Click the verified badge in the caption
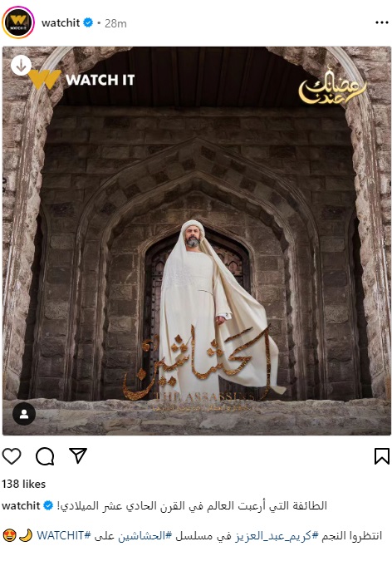 [48, 505]
